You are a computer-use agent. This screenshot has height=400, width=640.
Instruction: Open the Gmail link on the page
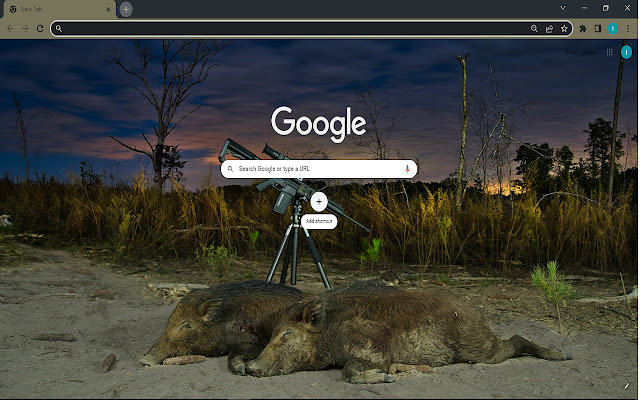point(571,52)
